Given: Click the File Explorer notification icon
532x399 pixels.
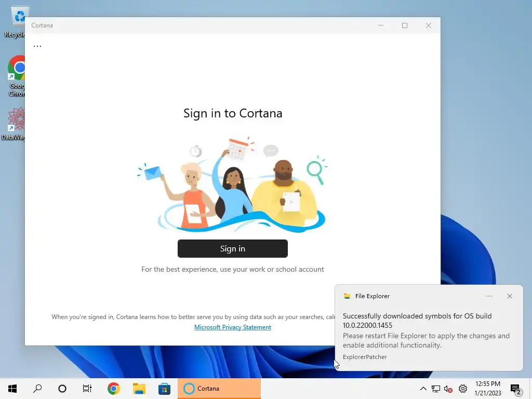Looking at the screenshot, I should tap(347, 296).
